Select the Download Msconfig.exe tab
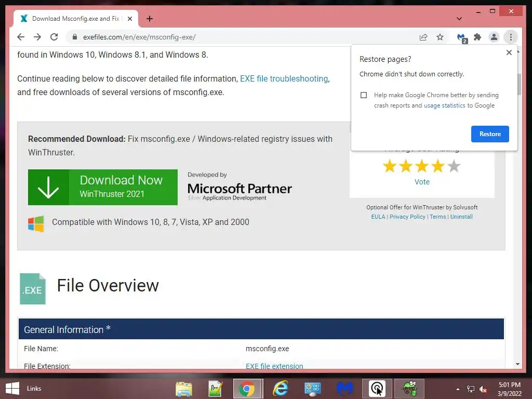This screenshot has height=399, width=532. click(75, 19)
